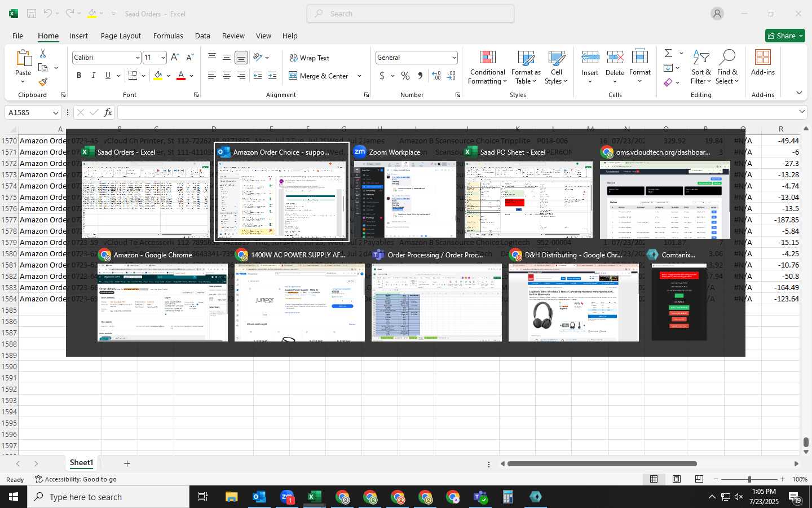Click the Decrease Indent icon

pos(258,76)
